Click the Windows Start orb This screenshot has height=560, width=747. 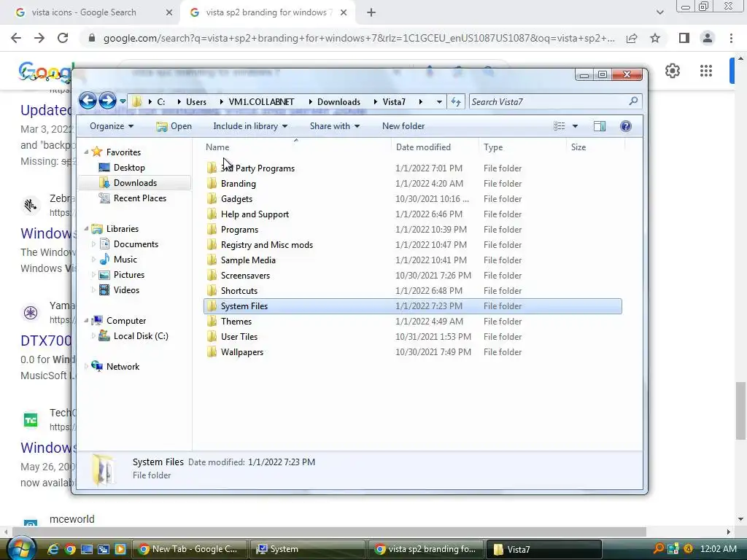click(20, 548)
